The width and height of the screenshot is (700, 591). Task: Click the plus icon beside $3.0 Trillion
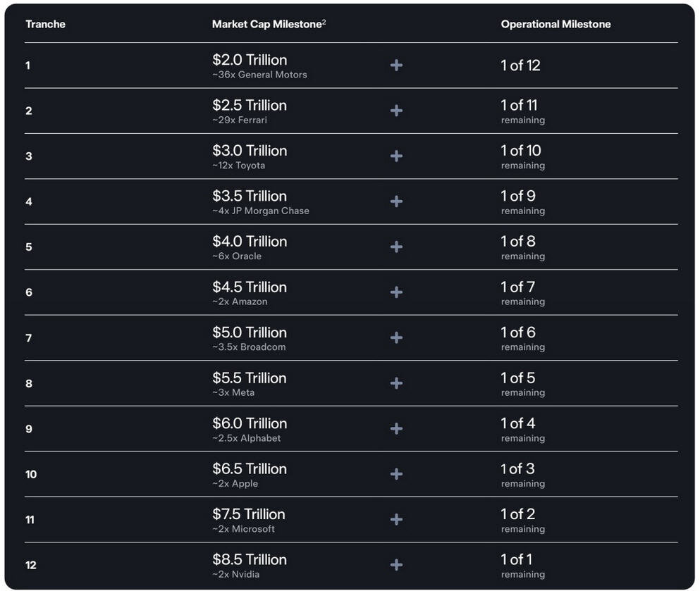(x=396, y=156)
